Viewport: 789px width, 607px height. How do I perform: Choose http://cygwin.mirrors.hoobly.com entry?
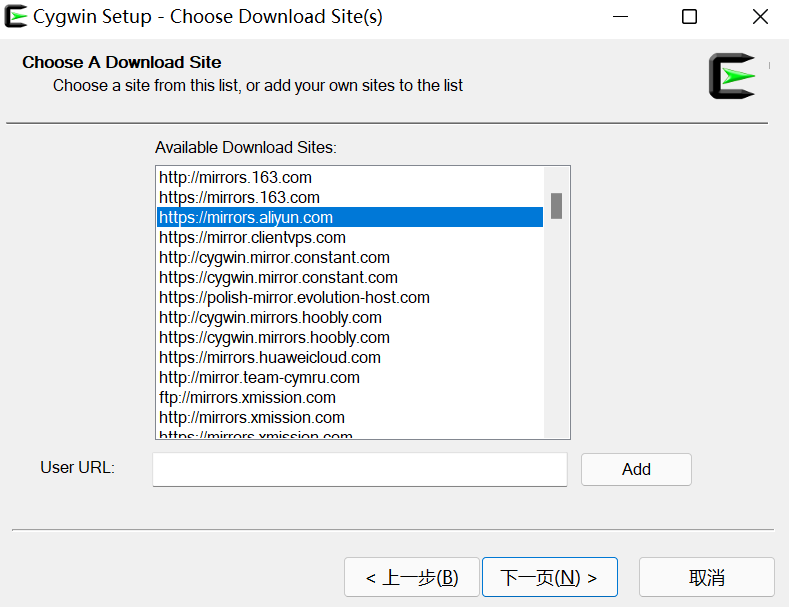pos(350,318)
